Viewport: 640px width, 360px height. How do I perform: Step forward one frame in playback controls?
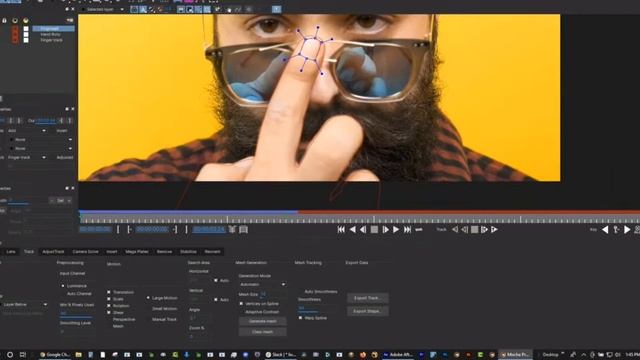(385, 230)
